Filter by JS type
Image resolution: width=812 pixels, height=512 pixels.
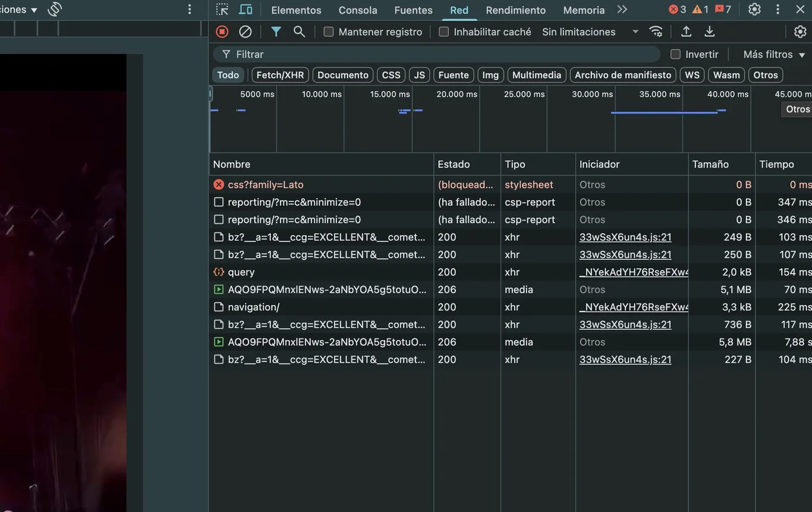pyautogui.click(x=420, y=75)
